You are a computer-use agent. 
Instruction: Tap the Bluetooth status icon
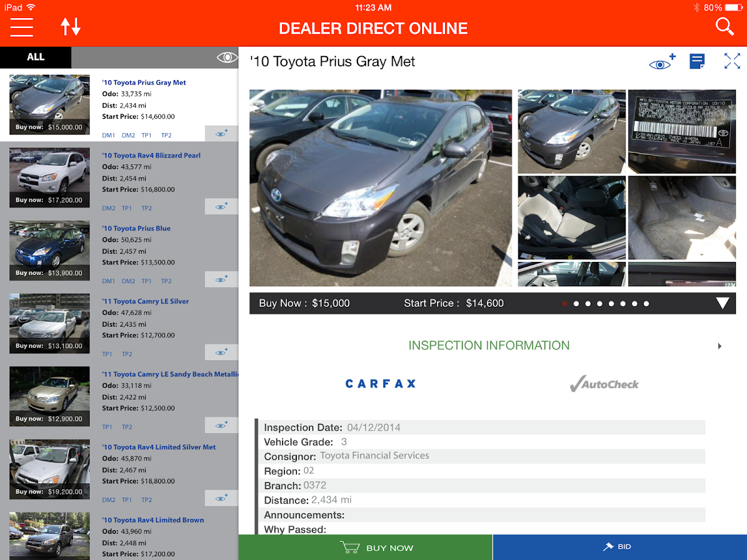697,7
